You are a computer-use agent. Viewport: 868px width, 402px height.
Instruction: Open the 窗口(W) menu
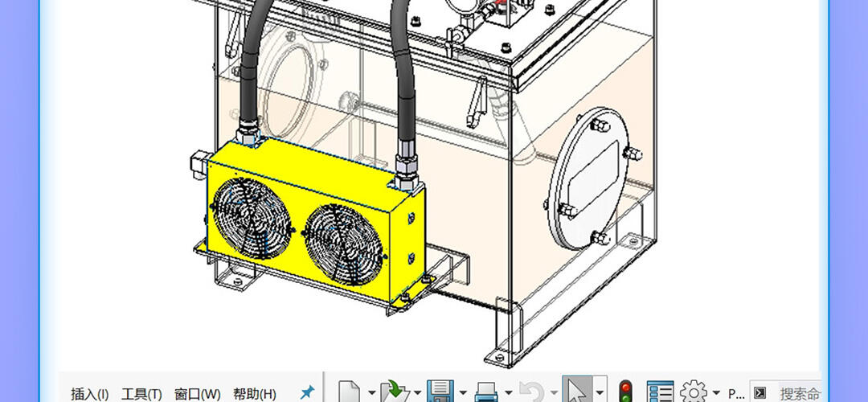coord(197,394)
